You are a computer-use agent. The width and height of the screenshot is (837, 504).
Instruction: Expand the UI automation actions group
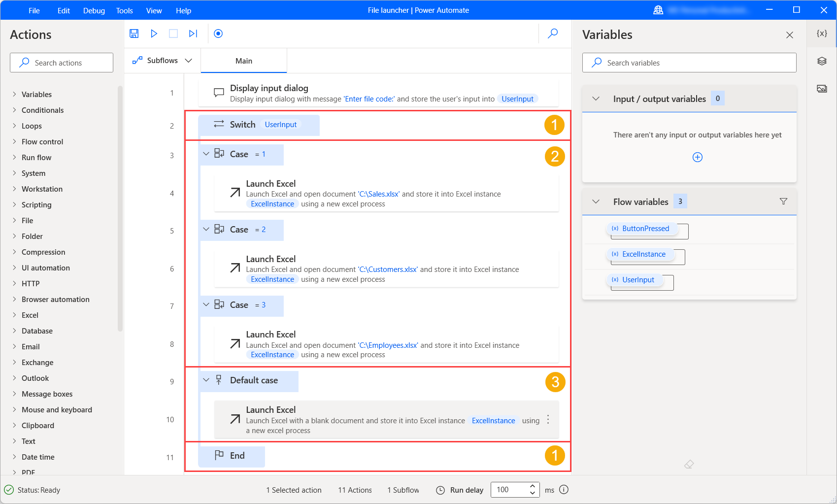click(x=14, y=268)
